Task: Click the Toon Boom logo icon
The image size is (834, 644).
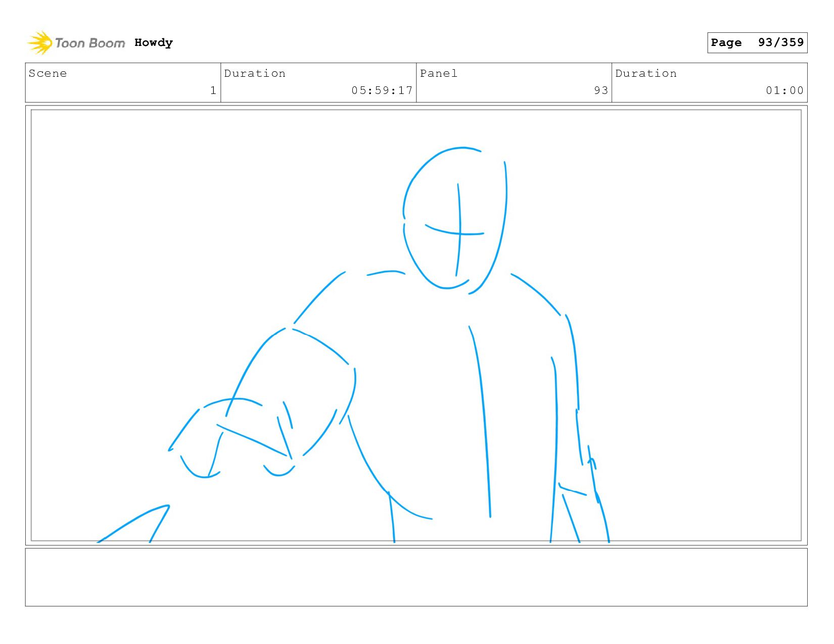Action: click(x=39, y=43)
